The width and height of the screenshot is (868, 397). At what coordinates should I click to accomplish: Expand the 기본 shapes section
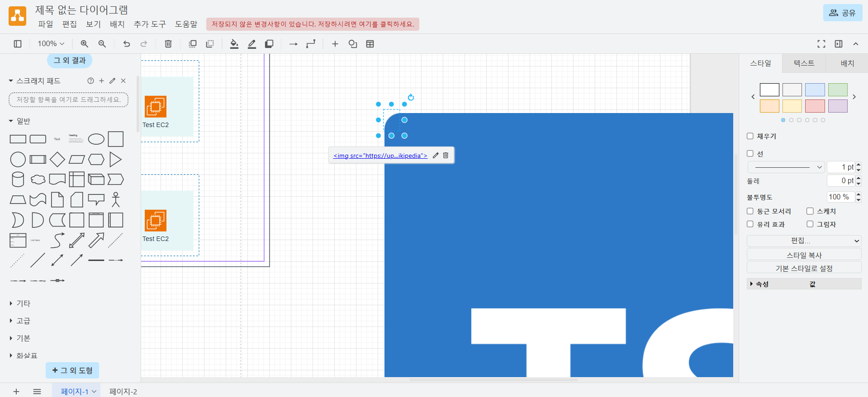click(19, 338)
